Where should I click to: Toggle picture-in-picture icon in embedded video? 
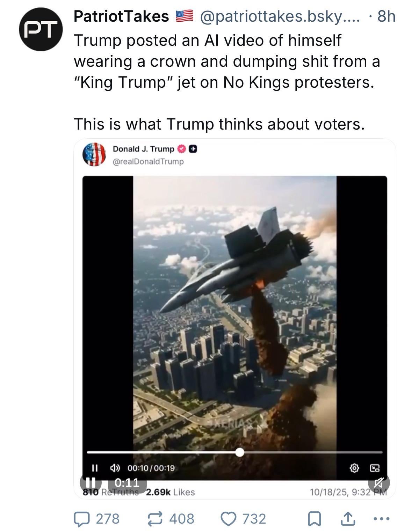[x=375, y=468]
